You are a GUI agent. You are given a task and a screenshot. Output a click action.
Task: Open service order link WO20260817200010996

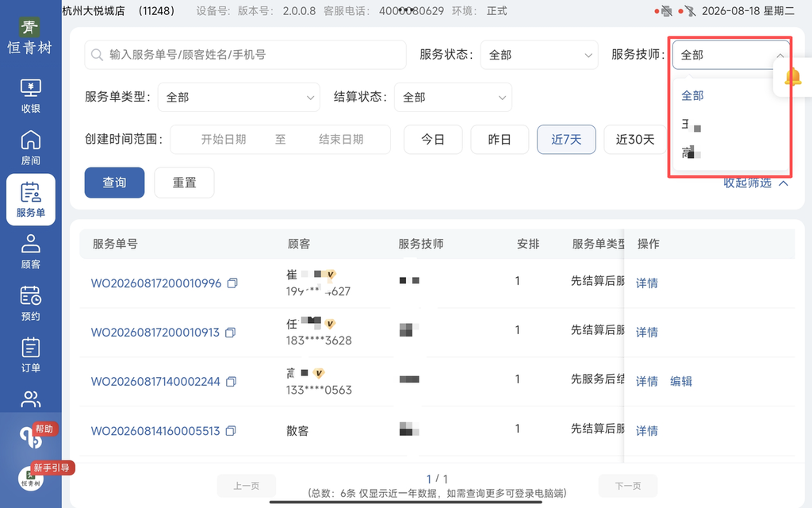(x=156, y=283)
